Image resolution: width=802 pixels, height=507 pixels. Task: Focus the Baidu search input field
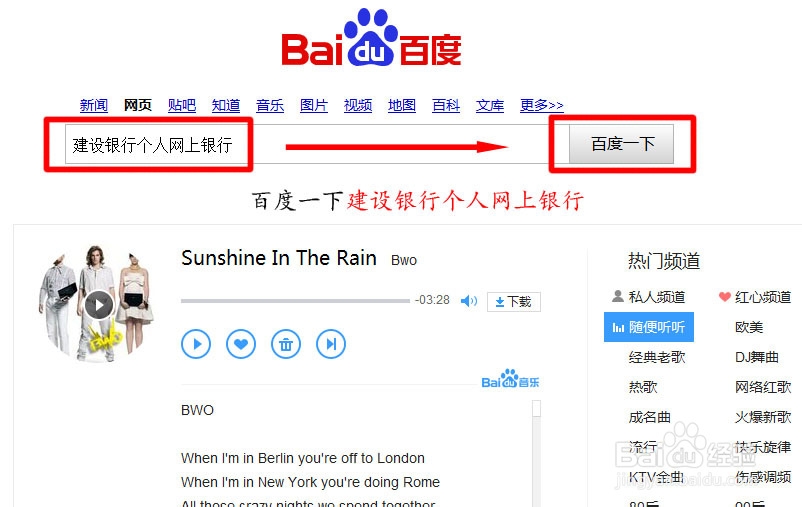pos(317,144)
